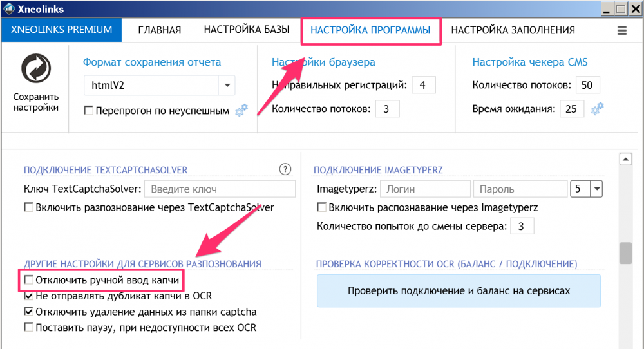Switch to XNEOLINKS PREMIUM tab
Screen dimensions: 644x349
(x=61, y=30)
